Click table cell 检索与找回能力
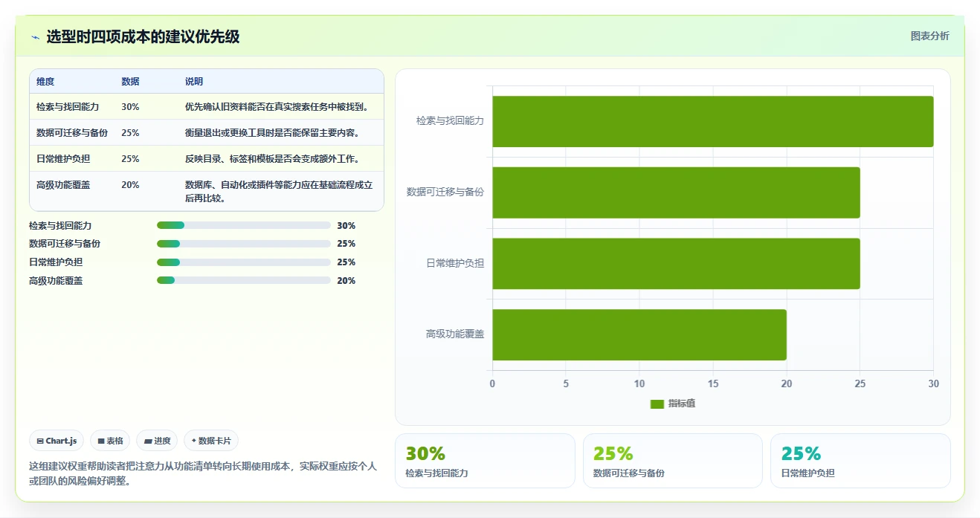This screenshot has width=980, height=518. (x=68, y=107)
